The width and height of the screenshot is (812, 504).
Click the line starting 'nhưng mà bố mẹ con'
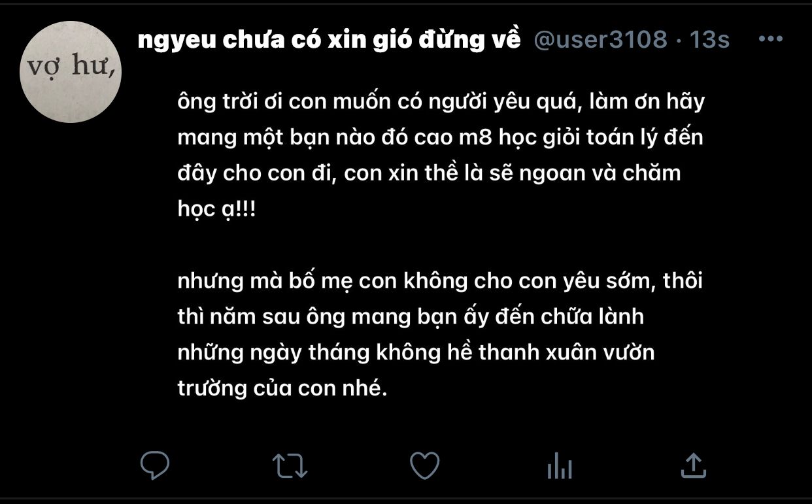point(439,282)
